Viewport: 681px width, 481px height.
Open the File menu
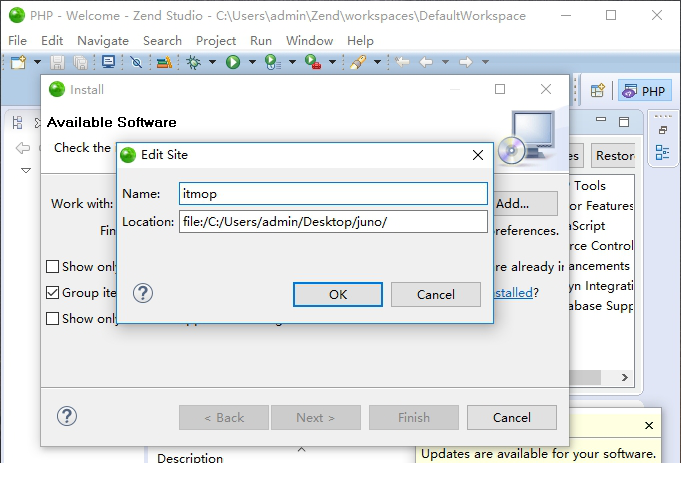pos(17,41)
